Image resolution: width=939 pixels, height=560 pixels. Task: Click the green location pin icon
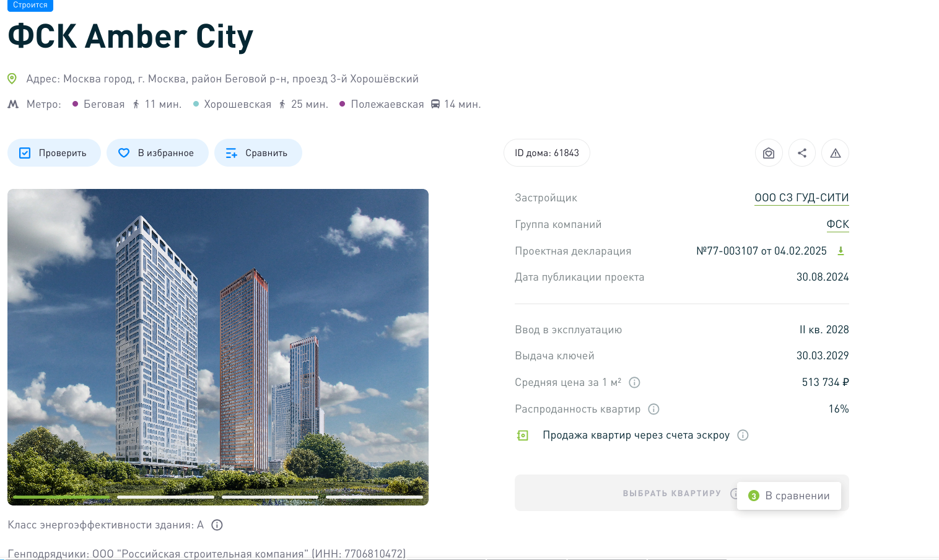(12, 79)
